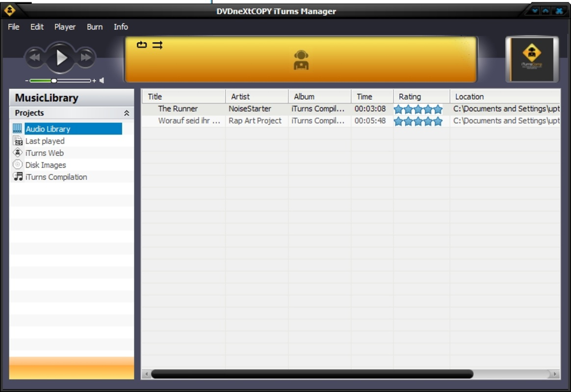The image size is (571, 392).
Task: Click the Last played calendar icon
Action: 18,141
